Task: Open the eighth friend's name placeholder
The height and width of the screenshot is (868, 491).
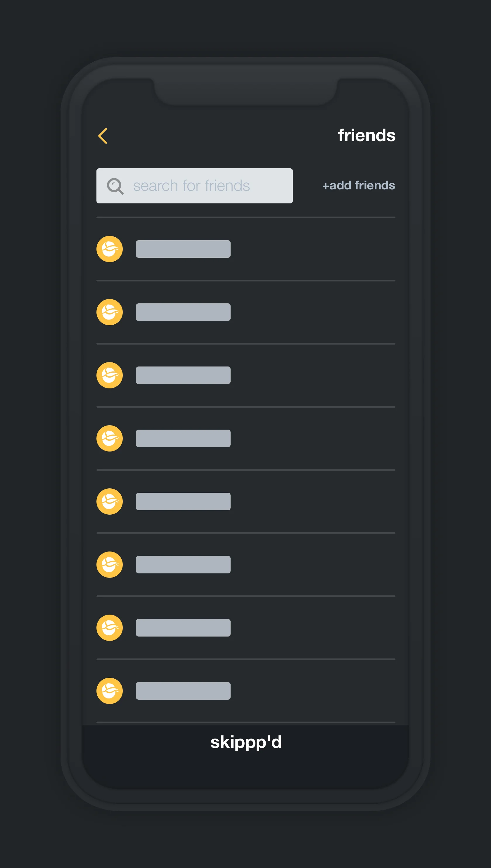Action: pos(183,690)
